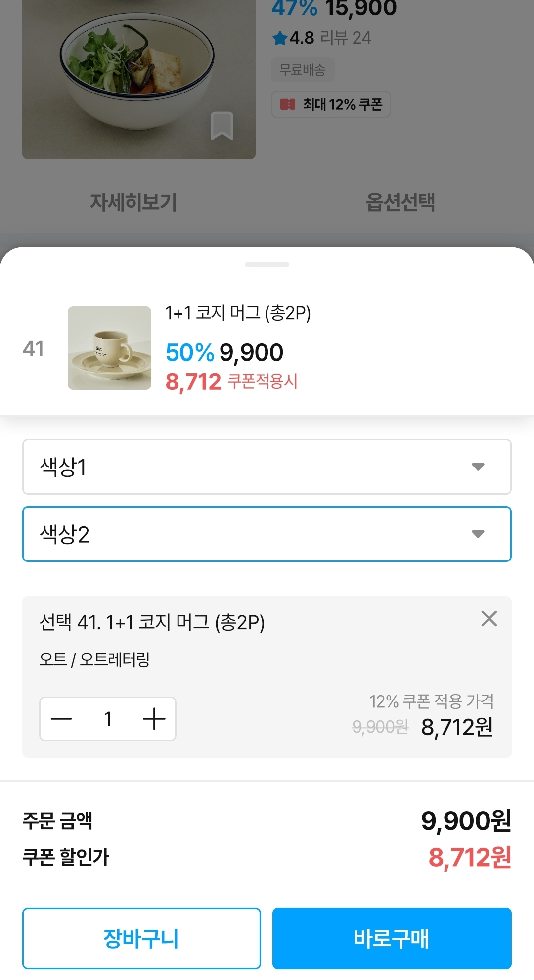Open the 색상1 color selector
The width and height of the screenshot is (534, 980).
pos(247,467)
